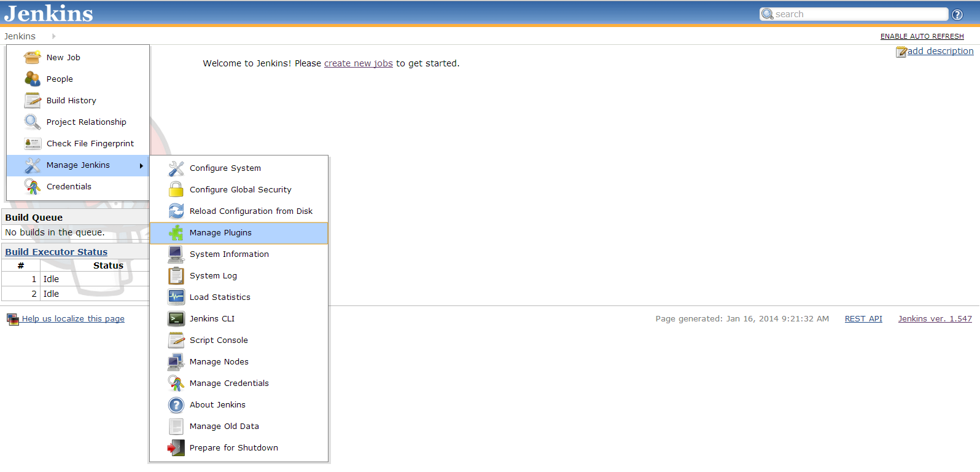
Task: Click the Configure System wrench icon
Action: [x=176, y=168]
